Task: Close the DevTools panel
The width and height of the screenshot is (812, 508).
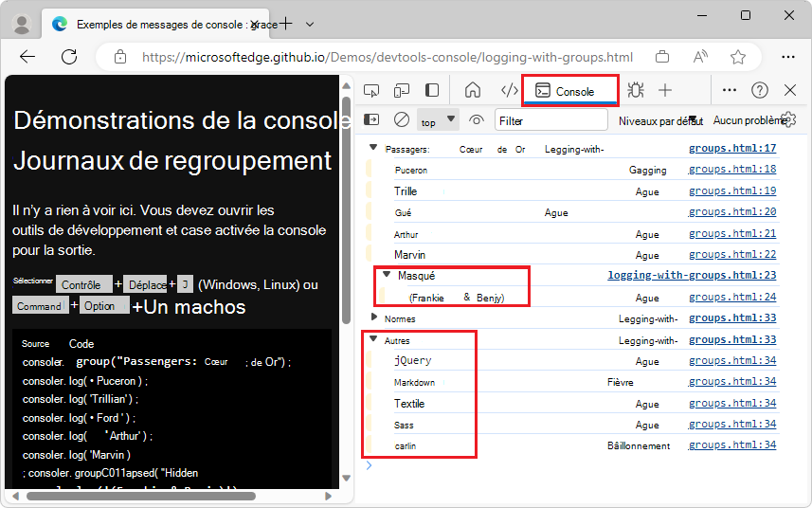Action: point(790,91)
